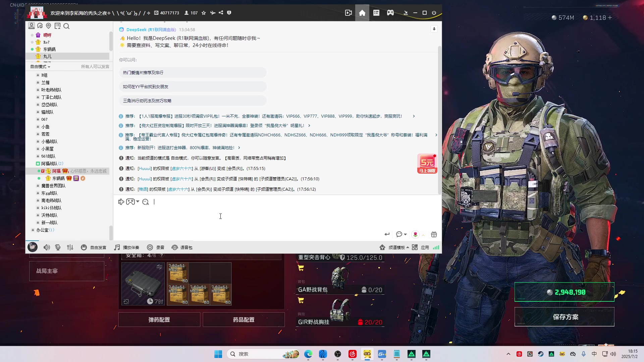Open 弹药配置 in the game window
Screen dimensions: 644x362
click(x=159, y=320)
